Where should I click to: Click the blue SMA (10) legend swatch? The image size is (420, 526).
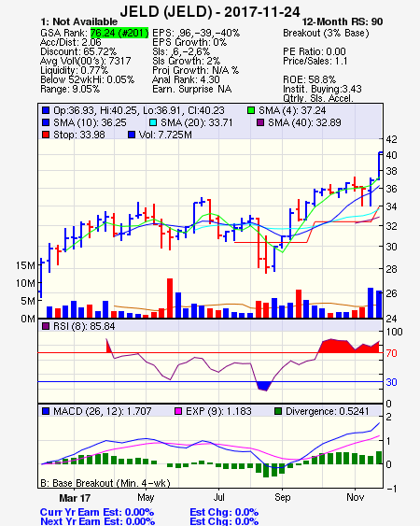46,122
